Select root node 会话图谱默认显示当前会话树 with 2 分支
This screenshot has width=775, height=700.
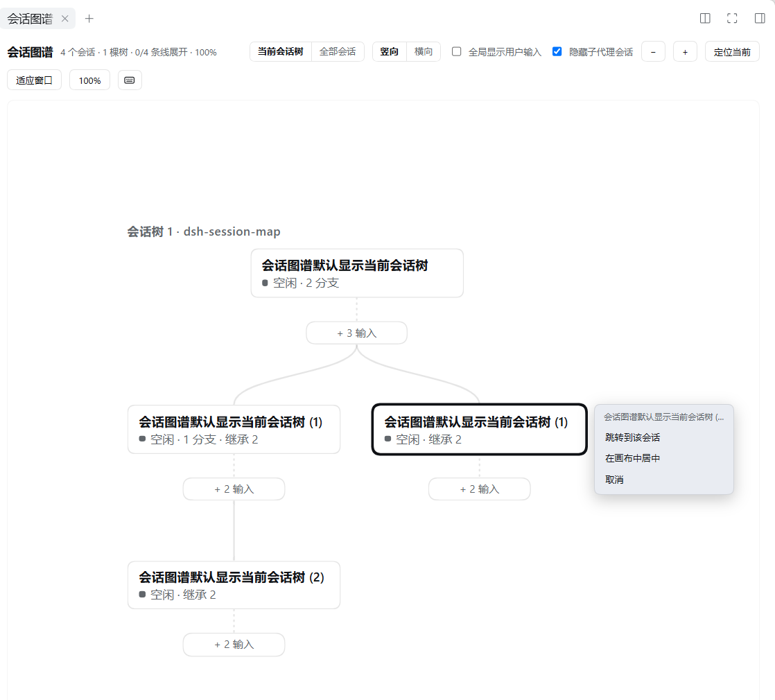click(357, 273)
